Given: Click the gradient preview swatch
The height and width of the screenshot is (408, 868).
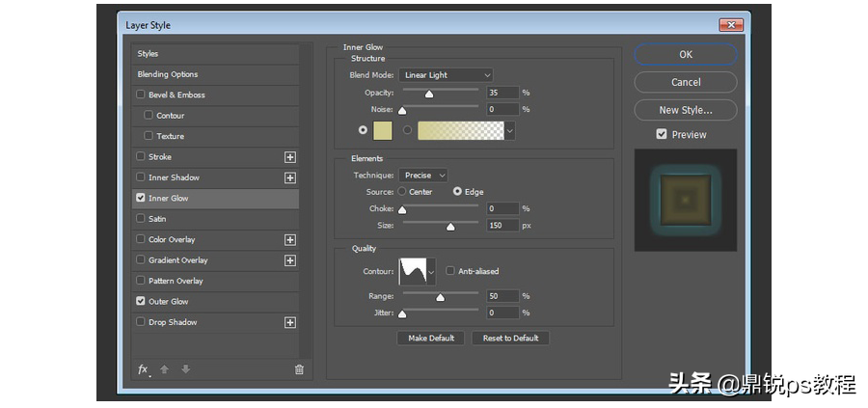Looking at the screenshot, I should 461,130.
